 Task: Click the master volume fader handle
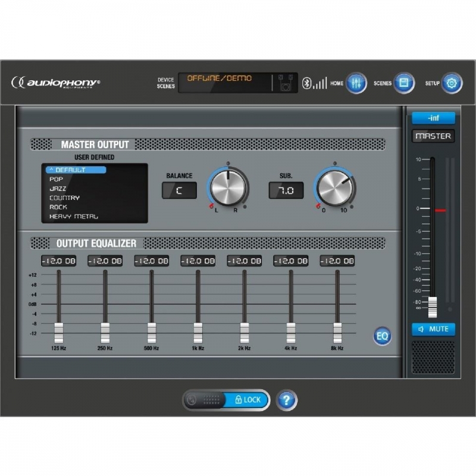[x=433, y=306]
